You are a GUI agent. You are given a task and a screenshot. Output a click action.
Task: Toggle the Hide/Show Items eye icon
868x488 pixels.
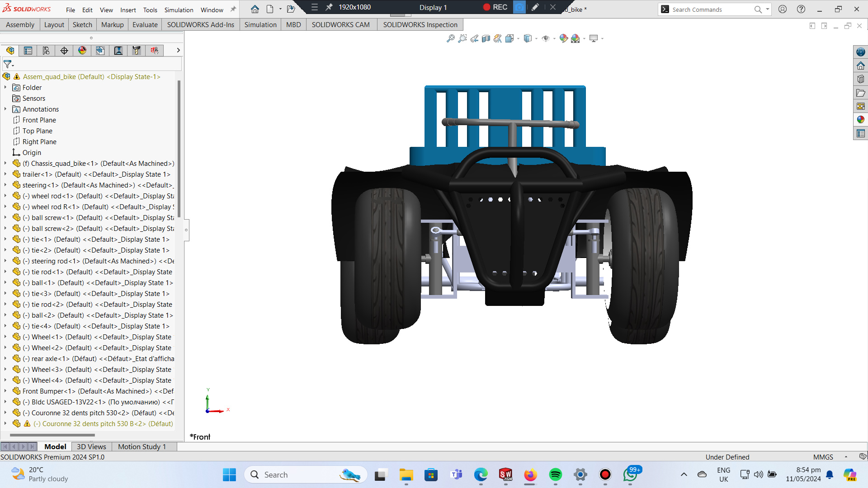pos(546,39)
